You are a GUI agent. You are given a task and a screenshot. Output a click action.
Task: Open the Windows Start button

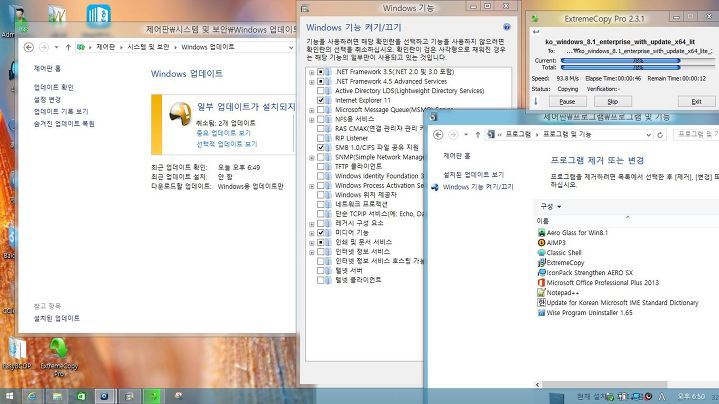pos(9,396)
